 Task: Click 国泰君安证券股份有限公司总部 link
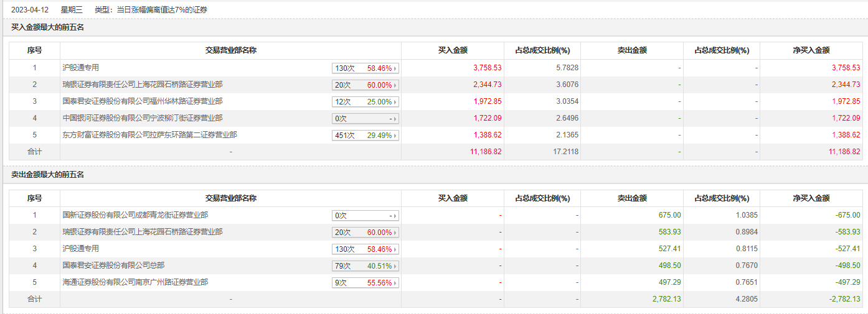pos(114,266)
